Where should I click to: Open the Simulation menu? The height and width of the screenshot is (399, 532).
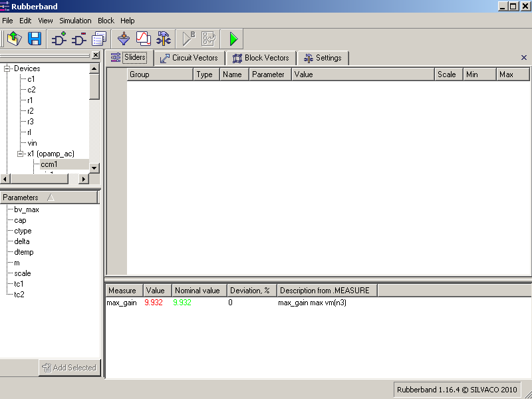click(75, 21)
